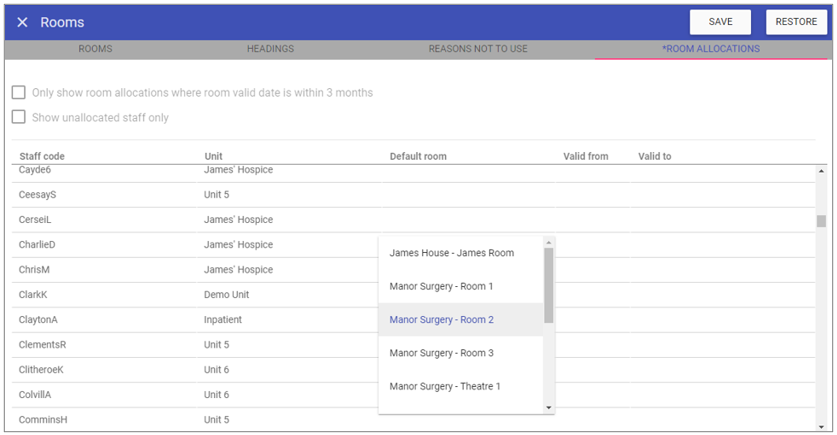Screen dimensions: 837x435
Task: Select the ROOM ALLOCATIONS tab
Action: (710, 49)
